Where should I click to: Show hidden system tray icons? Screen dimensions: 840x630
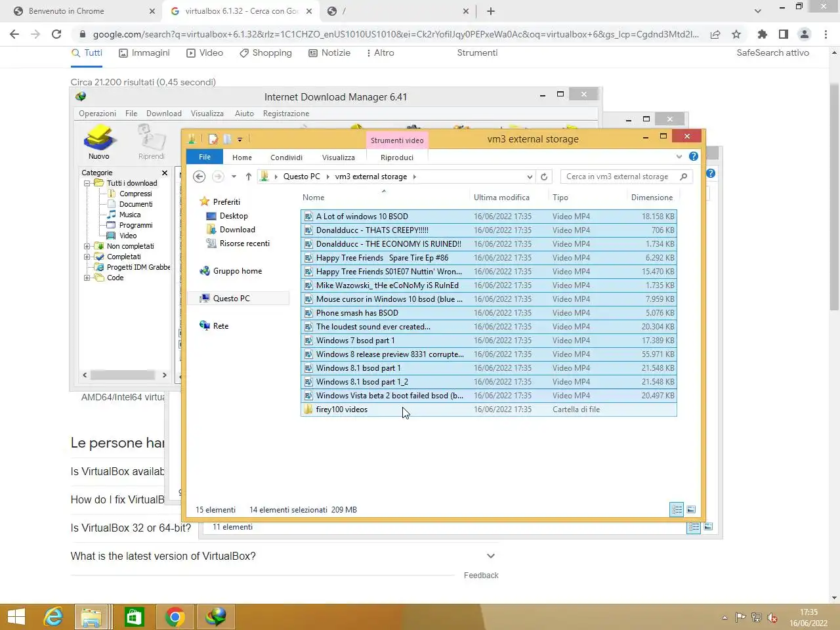(x=724, y=618)
